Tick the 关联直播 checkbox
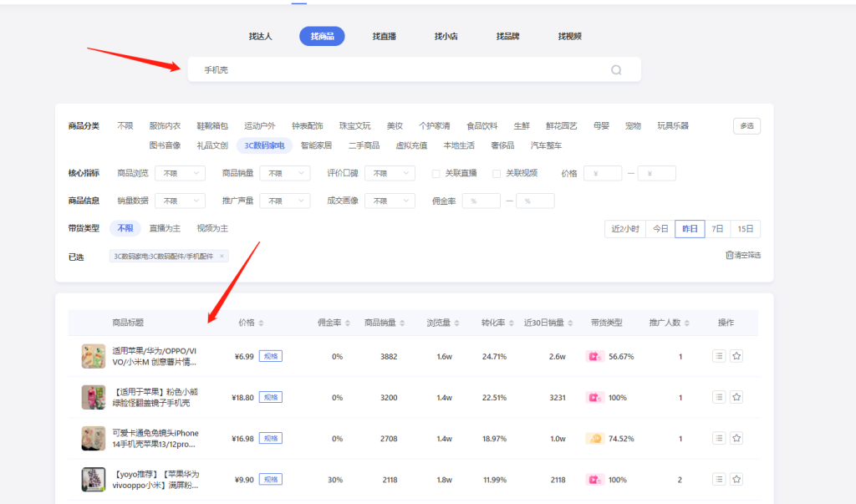 coord(436,174)
